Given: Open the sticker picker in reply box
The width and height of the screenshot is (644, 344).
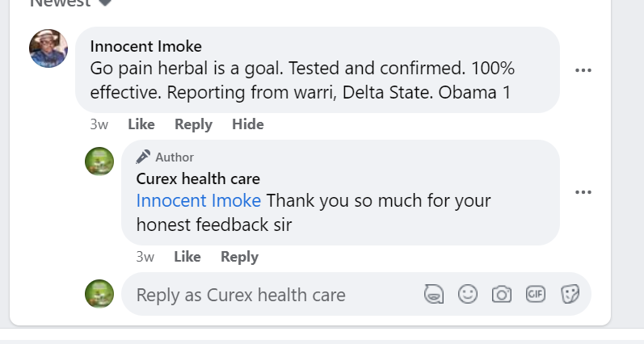Looking at the screenshot, I should tap(570, 294).
